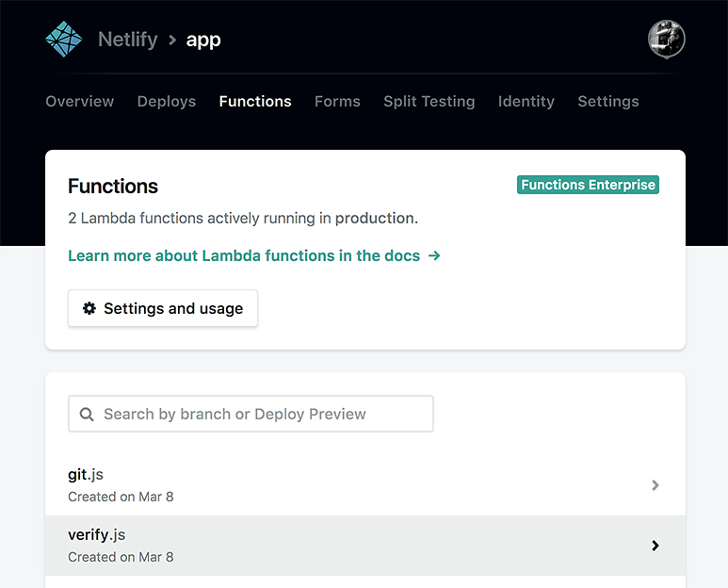
Task: Open Learn more about Lambda functions link
Action: 254,255
